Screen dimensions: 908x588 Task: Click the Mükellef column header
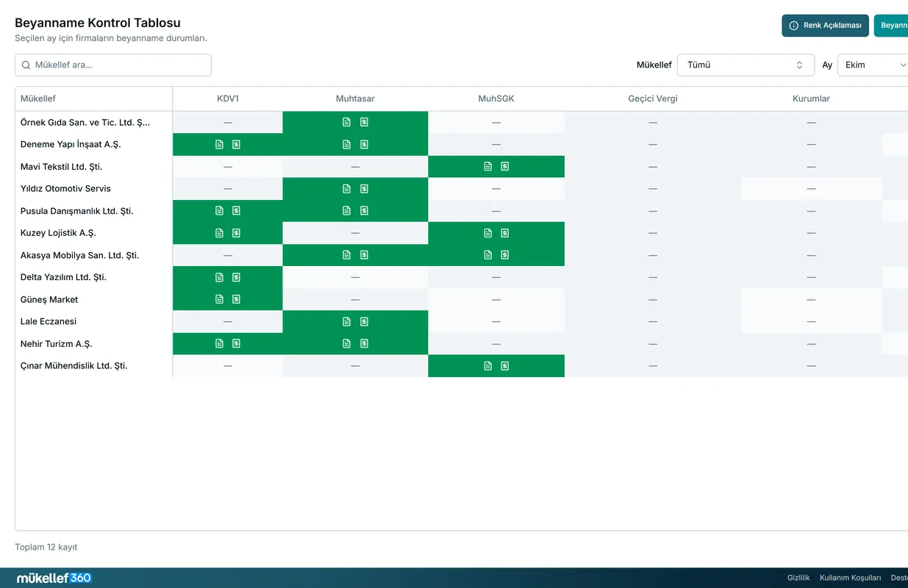click(x=38, y=98)
